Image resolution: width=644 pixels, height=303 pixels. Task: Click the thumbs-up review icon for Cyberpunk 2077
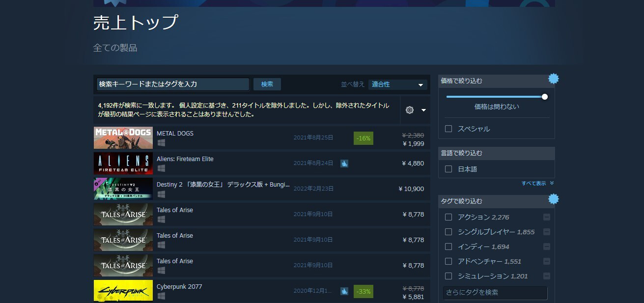(x=344, y=291)
